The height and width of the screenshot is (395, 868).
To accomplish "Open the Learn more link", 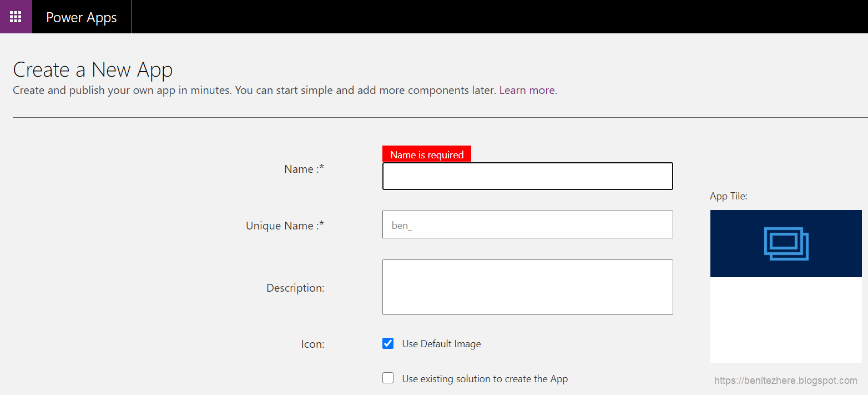I will pyautogui.click(x=526, y=90).
